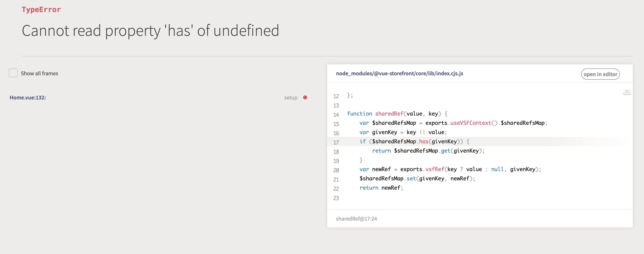Click the red error indicator beside setup
This screenshot has width=644, height=254.
(305, 98)
